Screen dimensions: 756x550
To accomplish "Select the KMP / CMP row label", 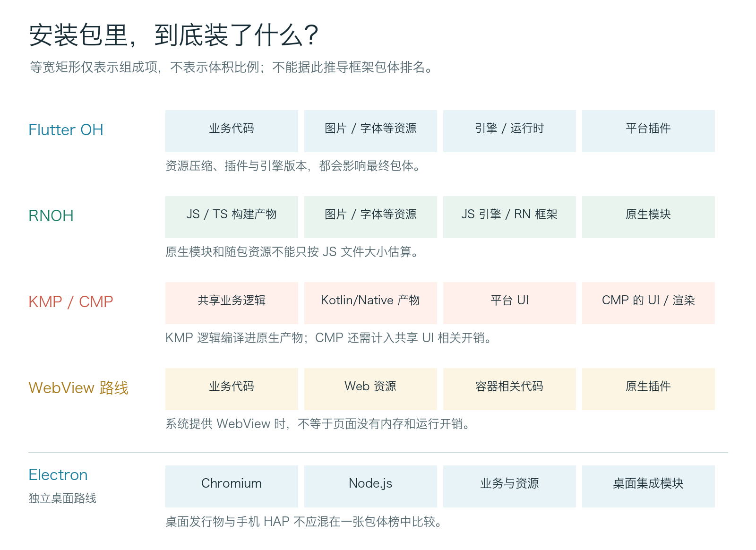I will 71,302.
